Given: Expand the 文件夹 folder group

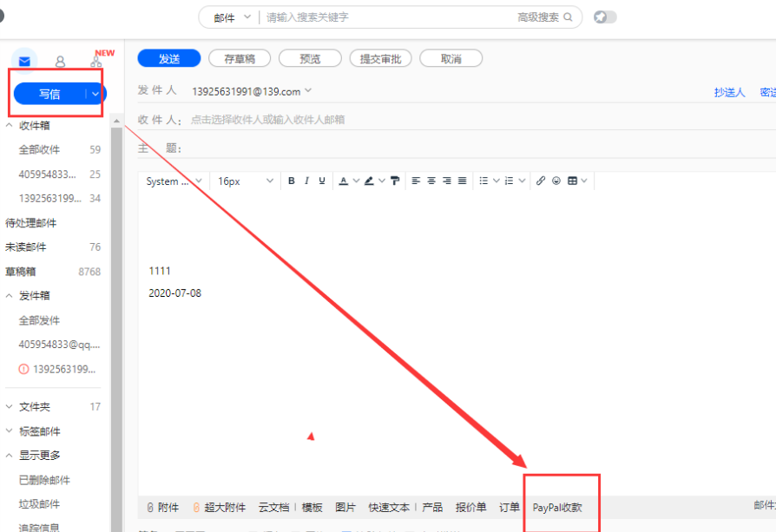Looking at the screenshot, I should [9, 407].
